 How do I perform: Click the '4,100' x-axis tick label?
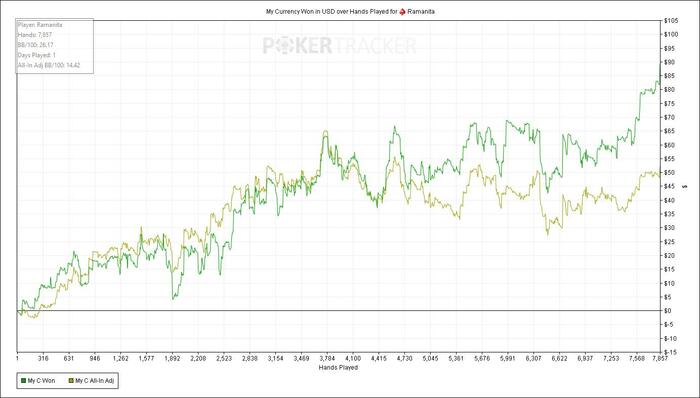pos(353,358)
